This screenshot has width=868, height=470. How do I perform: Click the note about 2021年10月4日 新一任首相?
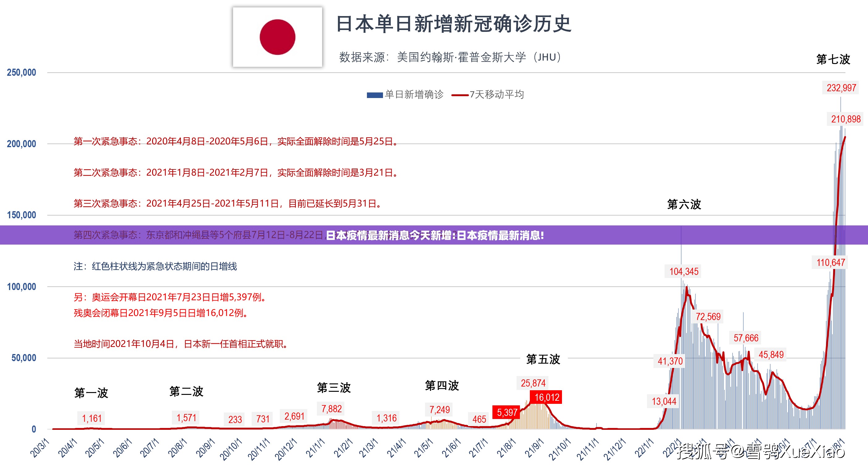coord(182,344)
